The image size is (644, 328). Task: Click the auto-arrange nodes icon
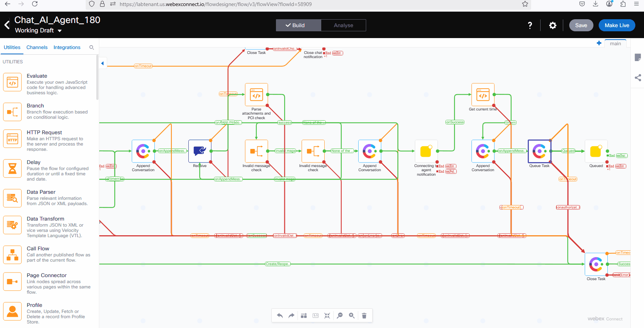click(304, 316)
